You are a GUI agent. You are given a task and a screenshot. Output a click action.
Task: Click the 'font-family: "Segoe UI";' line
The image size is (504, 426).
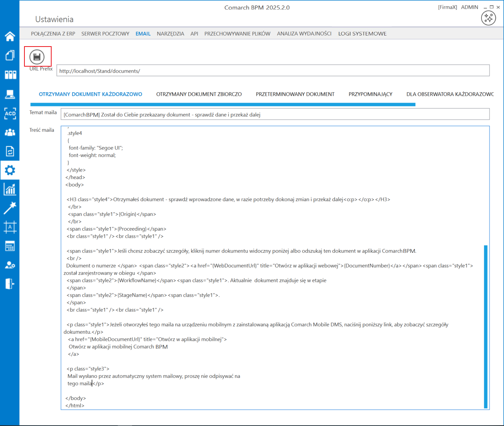pos(96,148)
